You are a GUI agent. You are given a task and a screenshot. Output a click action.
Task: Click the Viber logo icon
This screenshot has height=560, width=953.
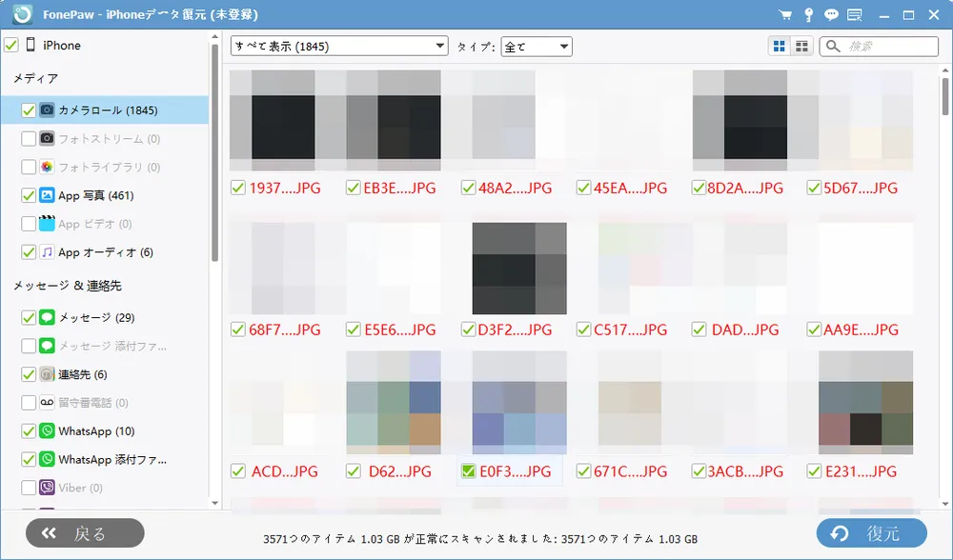point(47,487)
